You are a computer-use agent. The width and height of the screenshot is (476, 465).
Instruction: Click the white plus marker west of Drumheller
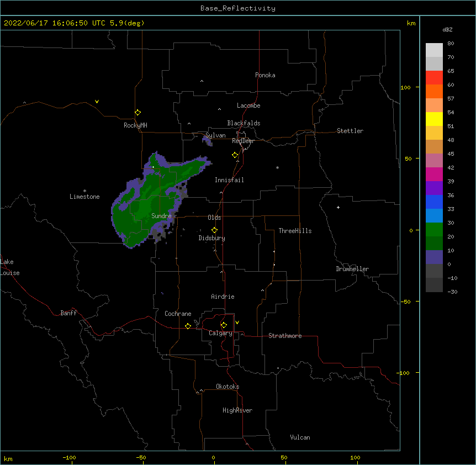(338, 207)
